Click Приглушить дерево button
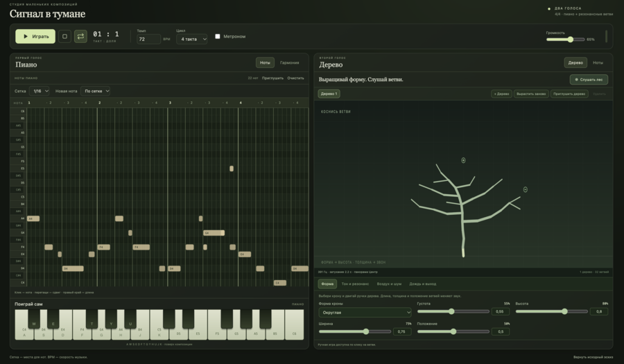Screen dimensions: 624x364 [569, 94]
